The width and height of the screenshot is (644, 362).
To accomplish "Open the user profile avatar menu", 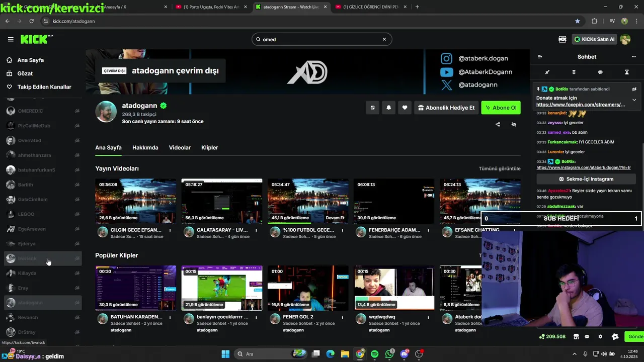I will [625, 39].
